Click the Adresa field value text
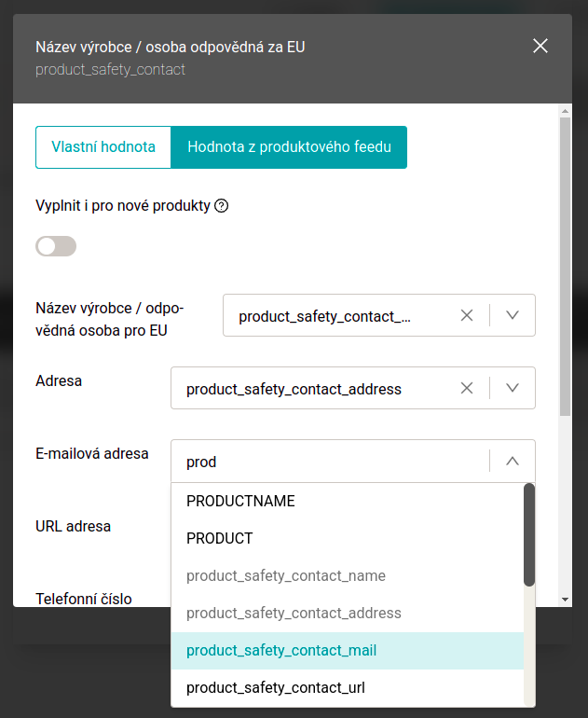 coord(294,388)
